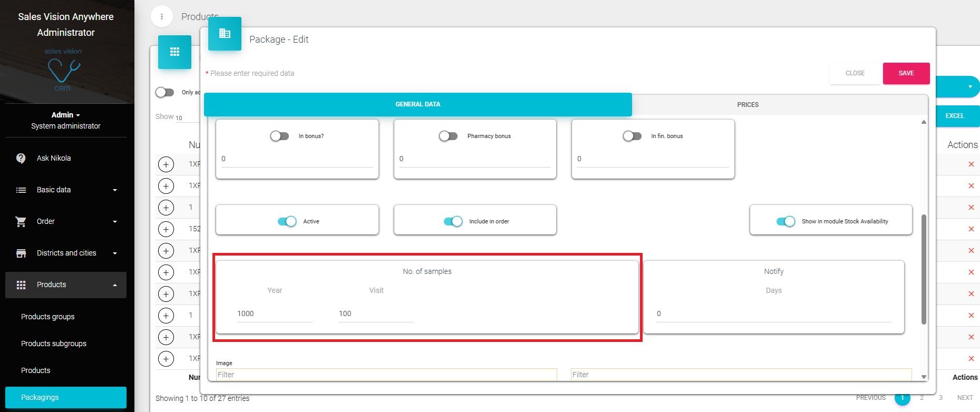Viewport: 980px width, 412px height.
Task: Click the Sales Vision CRM logo
Action: (x=63, y=71)
